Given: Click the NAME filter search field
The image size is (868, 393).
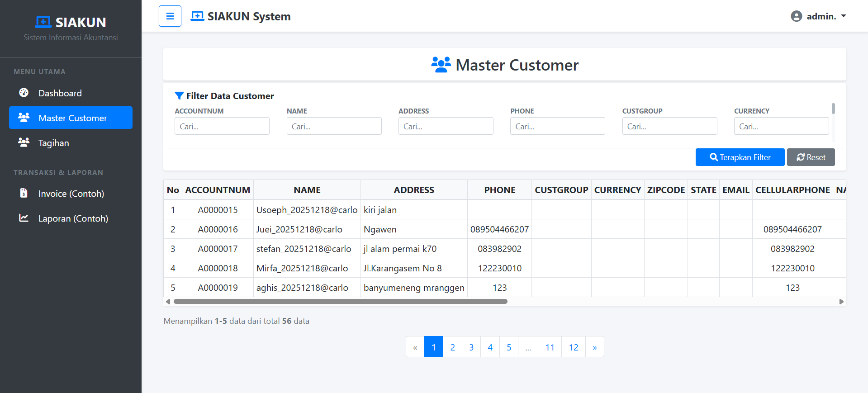Looking at the screenshot, I should tap(334, 126).
